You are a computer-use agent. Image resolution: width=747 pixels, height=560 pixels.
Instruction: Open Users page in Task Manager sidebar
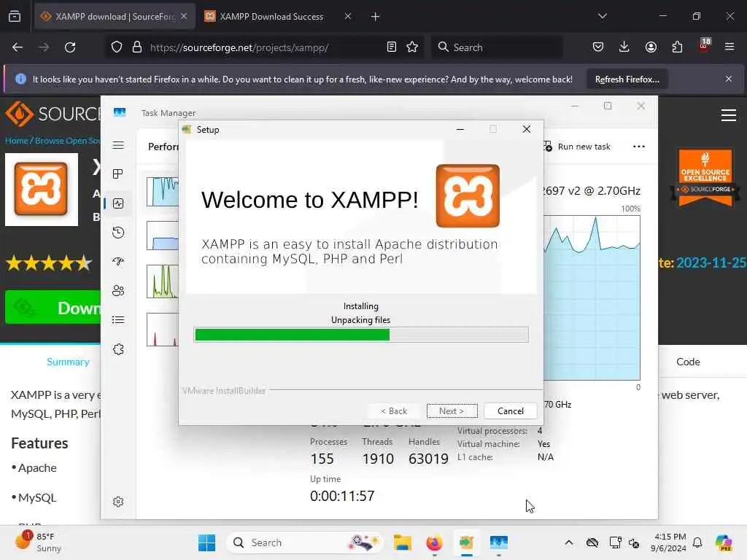pos(118,290)
